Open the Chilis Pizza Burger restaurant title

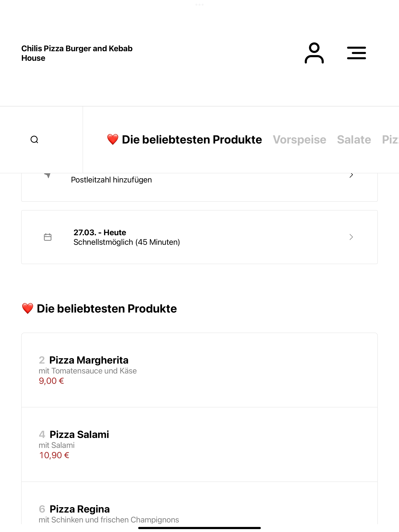tap(77, 53)
